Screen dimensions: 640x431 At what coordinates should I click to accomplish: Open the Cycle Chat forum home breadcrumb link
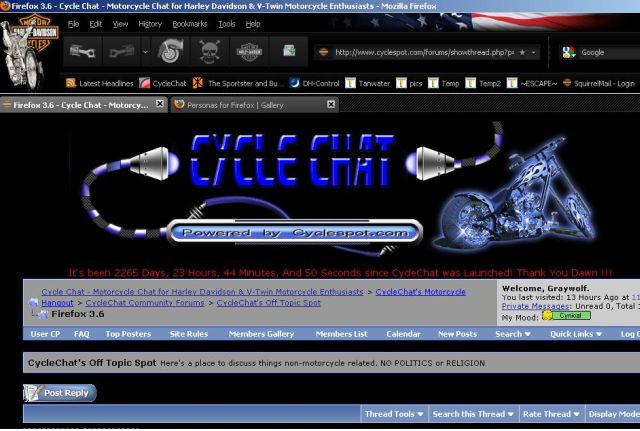point(202,292)
